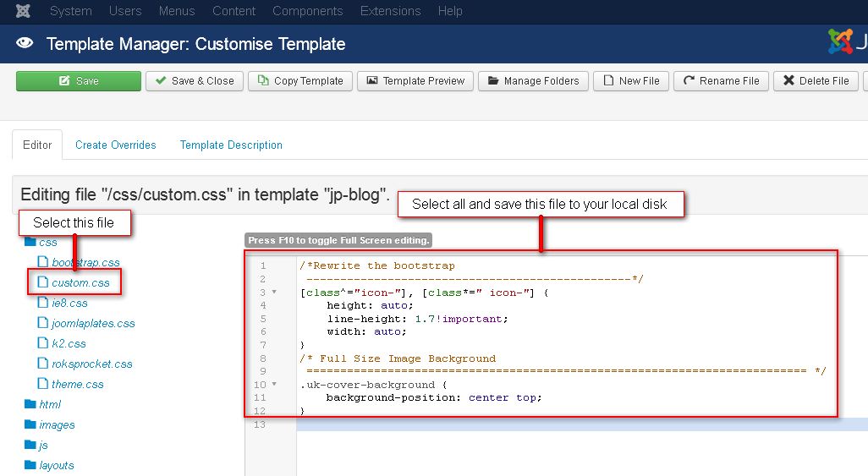Click the file icon next to joomlaplates.css
Image resolution: width=868 pixels, height=476 pixels.
point(42,322)
